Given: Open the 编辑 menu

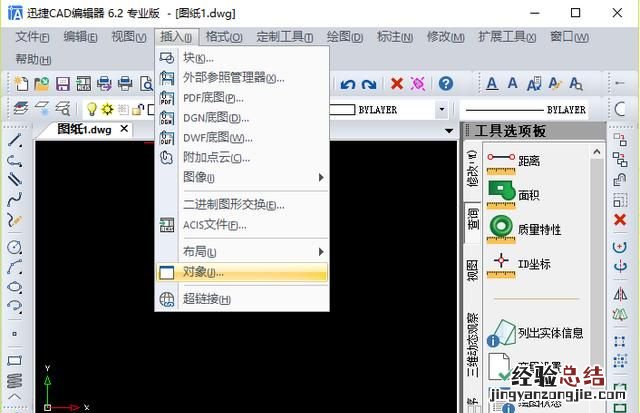Looking at the screenshot, I should click(80, 37).
